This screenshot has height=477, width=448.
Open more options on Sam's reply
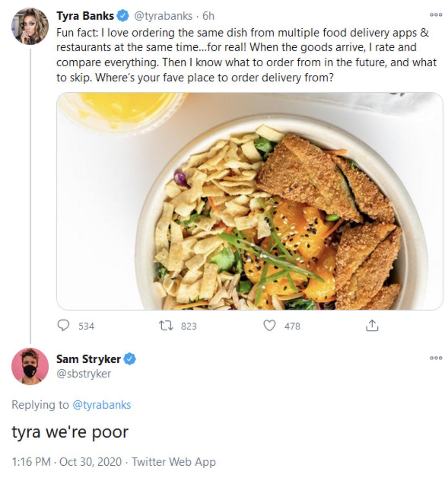[x=436, y=358]
